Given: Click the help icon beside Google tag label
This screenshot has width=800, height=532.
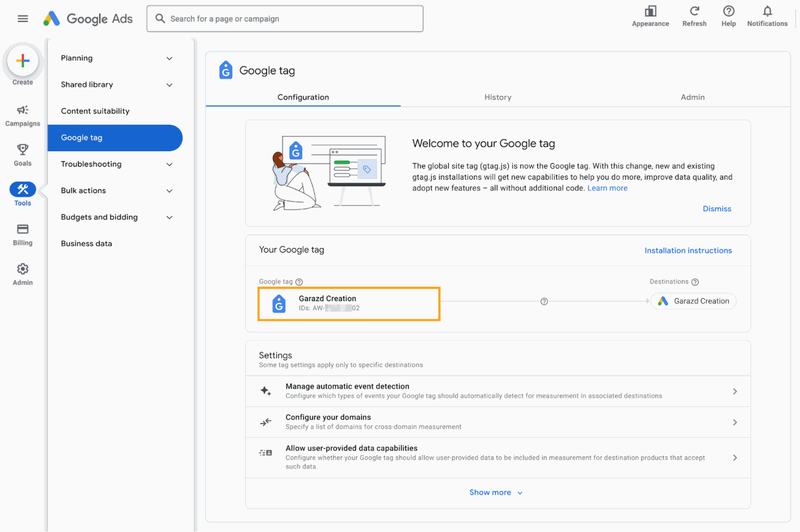Looking at the screenshot, I should [x=299, y=282].
